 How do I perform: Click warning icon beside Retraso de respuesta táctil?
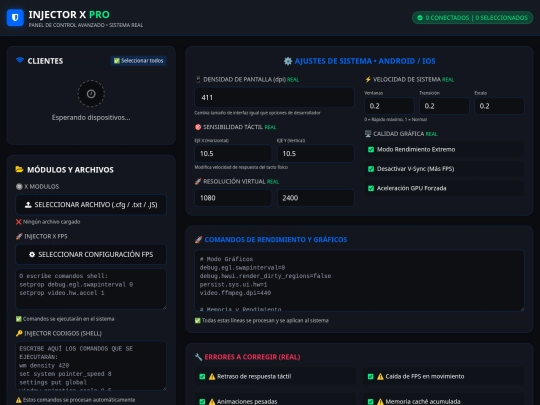click(212, 376)
